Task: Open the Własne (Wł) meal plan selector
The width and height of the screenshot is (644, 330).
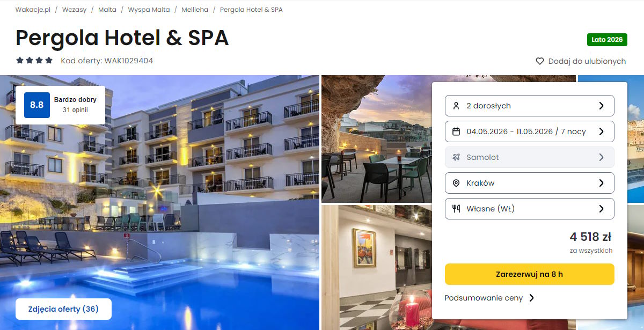Action: point(529,209)
